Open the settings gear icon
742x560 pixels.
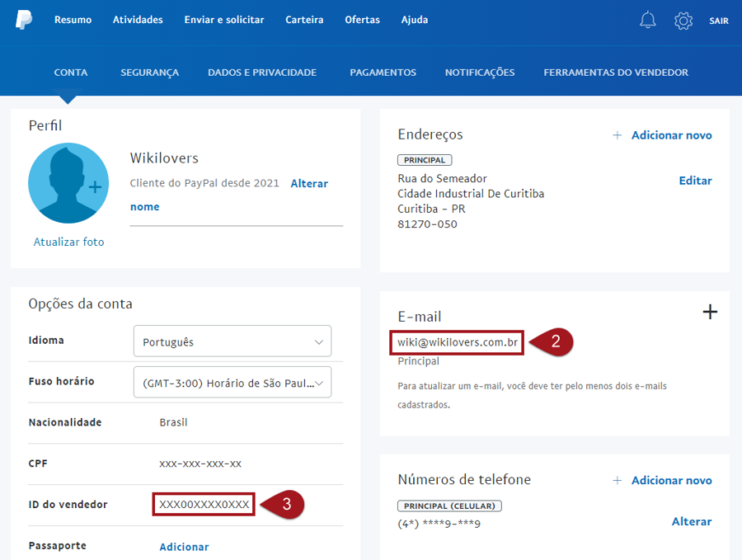(683, 21)
